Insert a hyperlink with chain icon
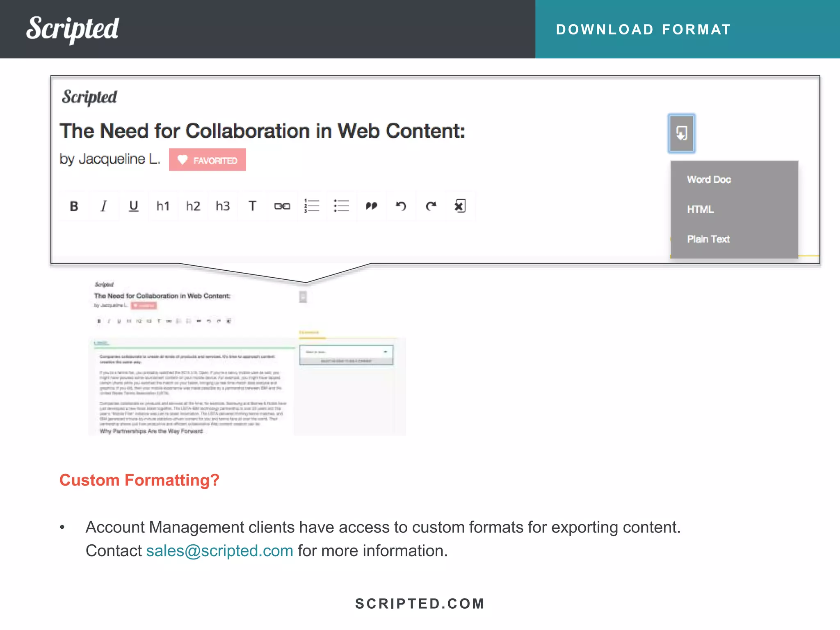The width and height of the screenshot is (840, 630). click(x=282, y=206)
